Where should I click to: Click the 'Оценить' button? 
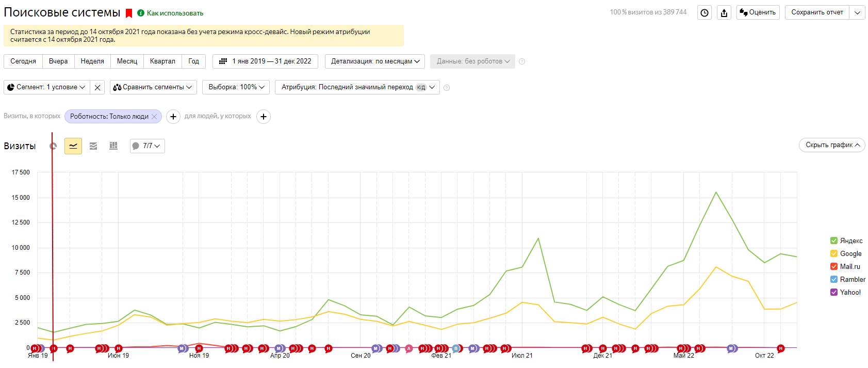coord(758,13)
